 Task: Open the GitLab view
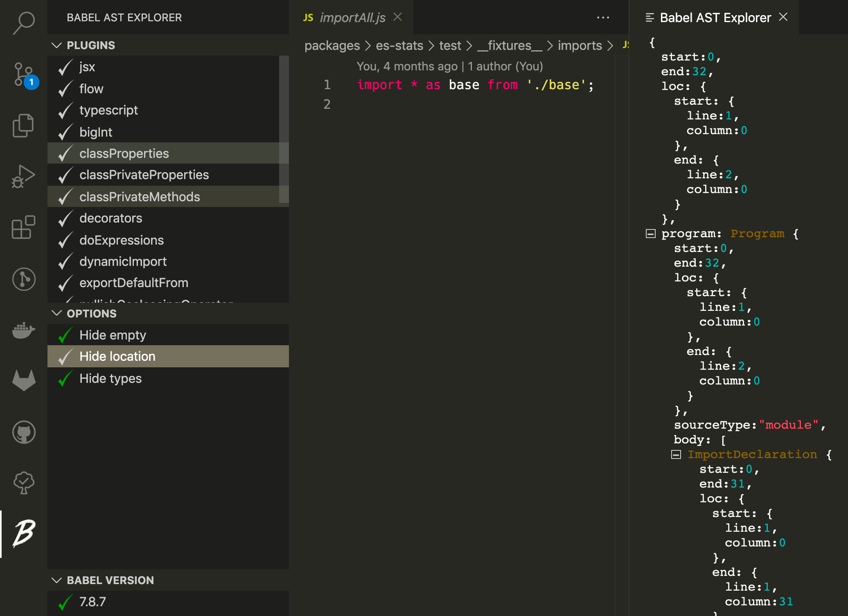24,380
